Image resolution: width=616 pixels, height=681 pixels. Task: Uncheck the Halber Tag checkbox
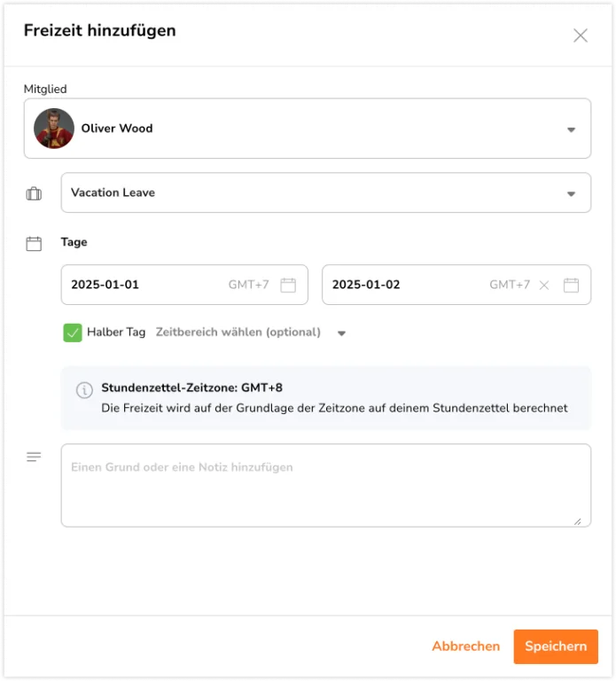tap(73, 333)
